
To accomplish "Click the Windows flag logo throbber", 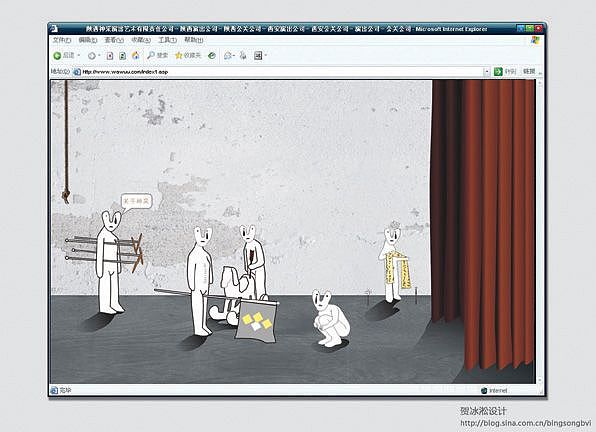I will [535, 40].
